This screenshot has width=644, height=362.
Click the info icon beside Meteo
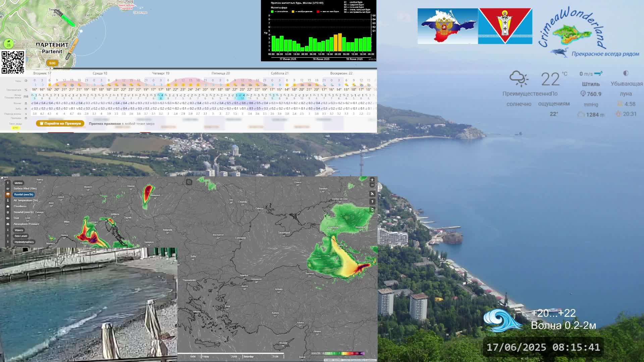[x=8, y=183]
